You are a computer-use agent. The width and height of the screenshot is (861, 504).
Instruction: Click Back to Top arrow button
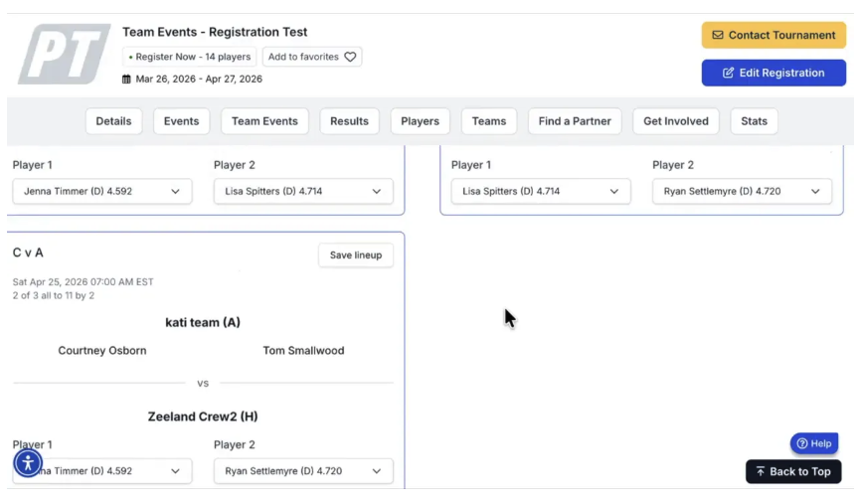pos(793,471)
